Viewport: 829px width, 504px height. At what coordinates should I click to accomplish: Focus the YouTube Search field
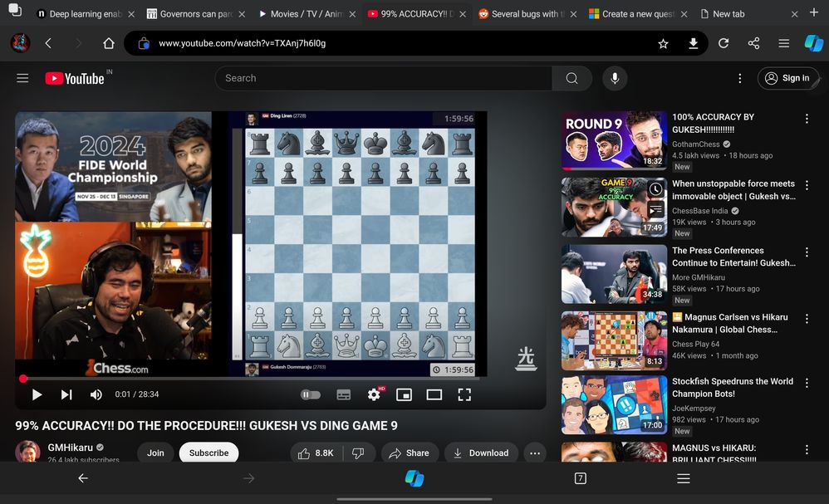coord(383,78)
